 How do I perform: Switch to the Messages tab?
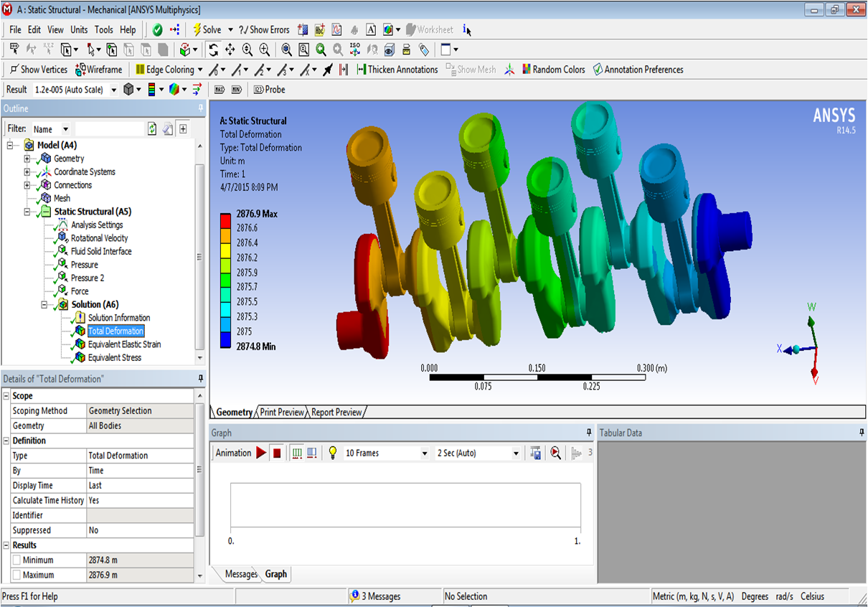pyautogui.click(x=241, y=574)
